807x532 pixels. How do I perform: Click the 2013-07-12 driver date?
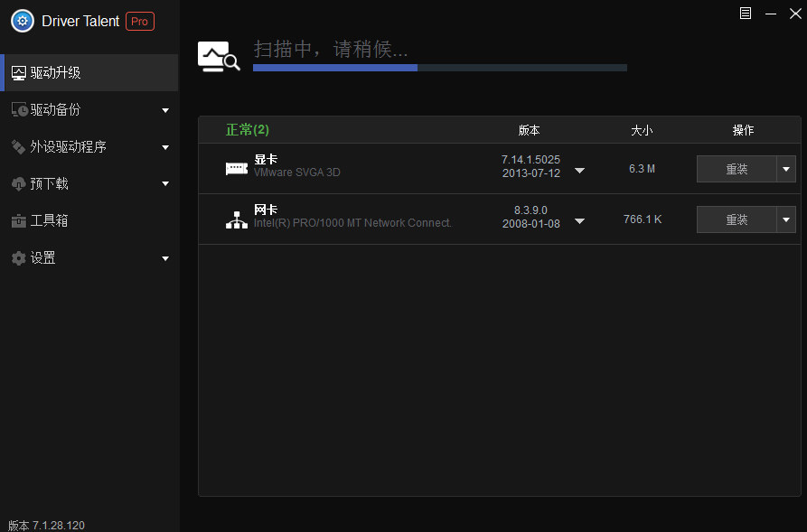(531, 173)
